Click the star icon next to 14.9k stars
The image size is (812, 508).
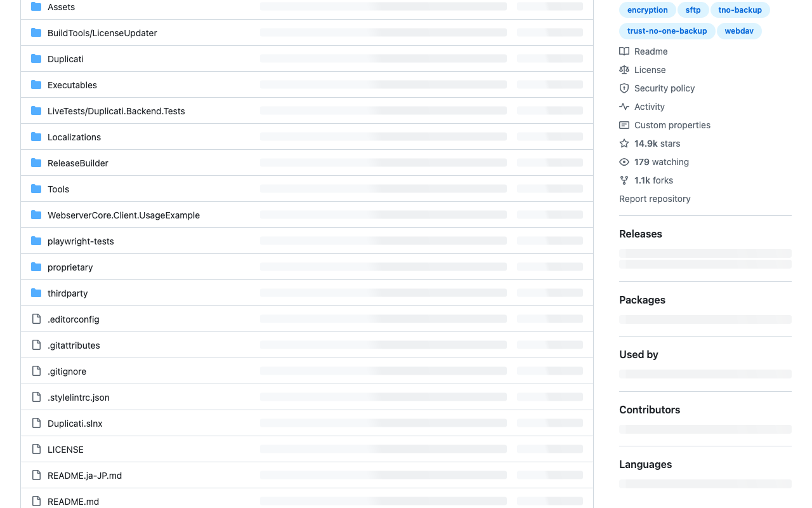624,144
